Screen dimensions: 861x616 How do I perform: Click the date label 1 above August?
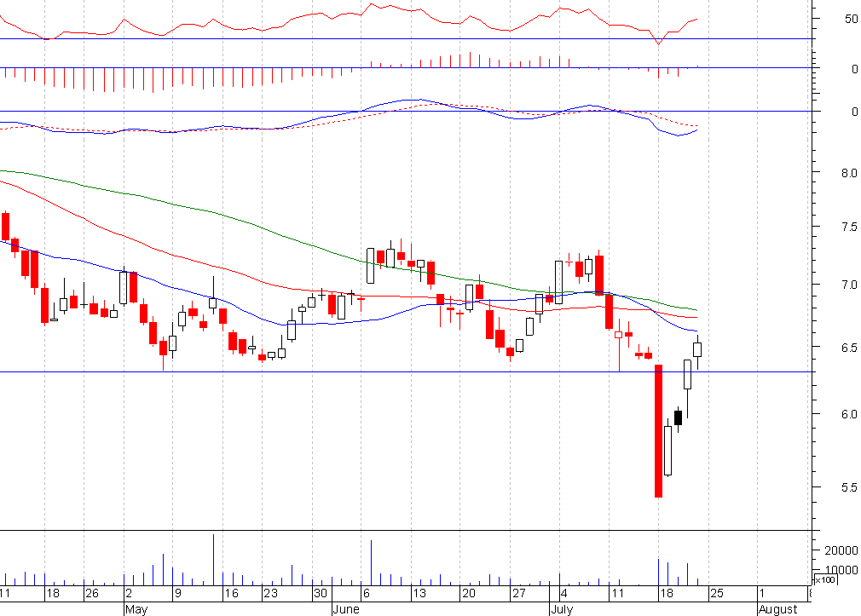(761, 594)
